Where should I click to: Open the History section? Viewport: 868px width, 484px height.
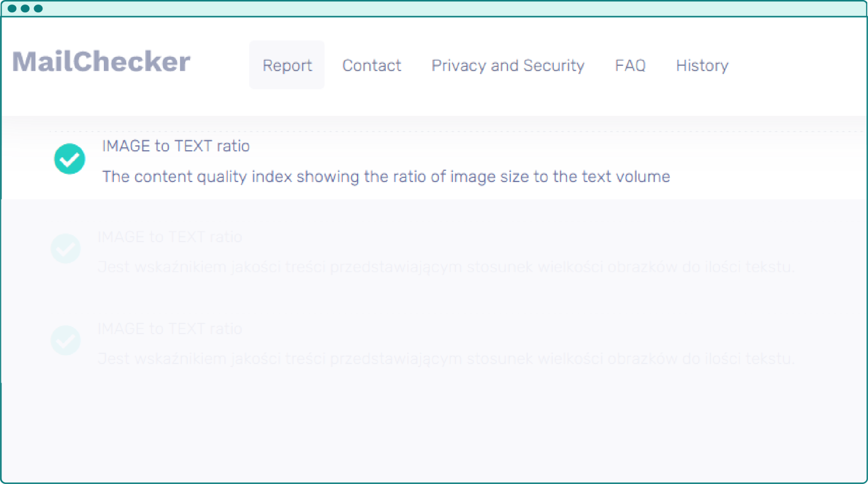tap(702, 65)
